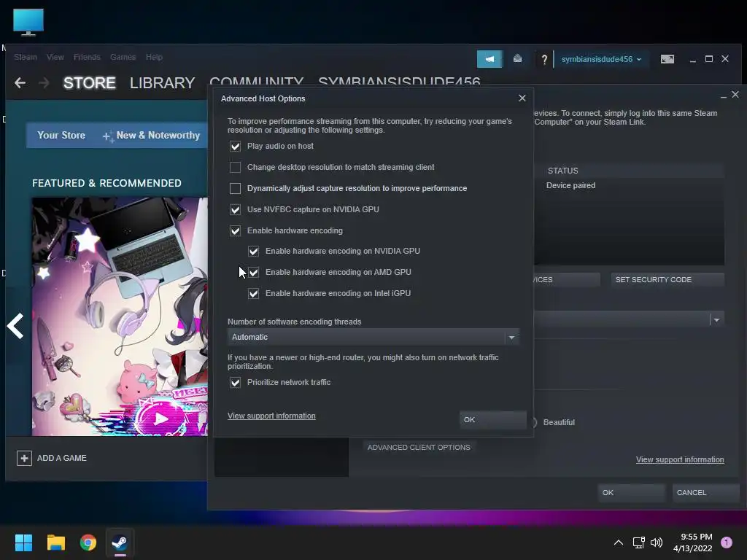Click the Set Security Code button
This screenshot has width=747, height=560.
(x=667, y=279)
